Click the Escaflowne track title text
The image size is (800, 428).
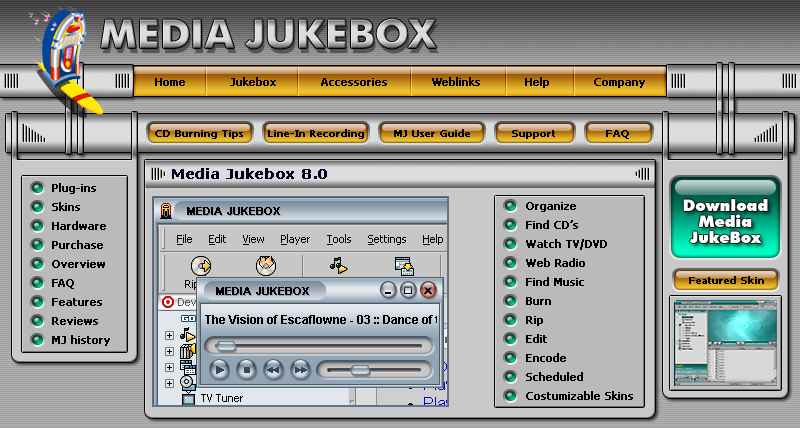pos(320,320)
